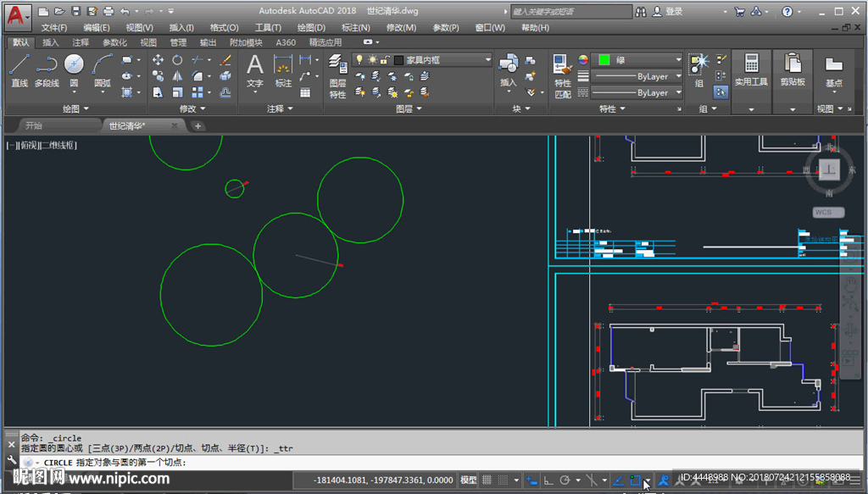Click the WCS coordinate system button
This screenshot has height=494, width=868.
829,213
